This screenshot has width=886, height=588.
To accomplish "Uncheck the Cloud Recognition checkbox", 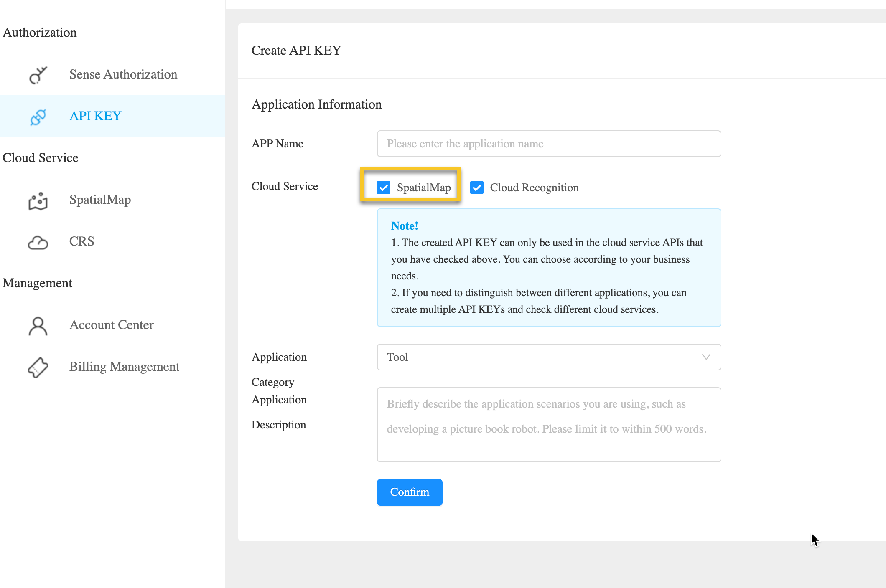I will pyautogui.click(x=477, y=188).
